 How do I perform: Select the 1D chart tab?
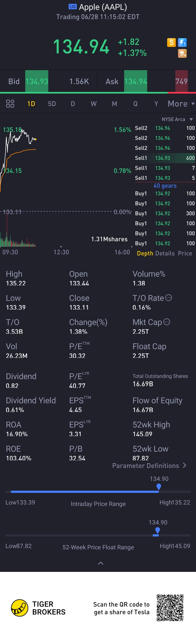(x=31, y=104)
